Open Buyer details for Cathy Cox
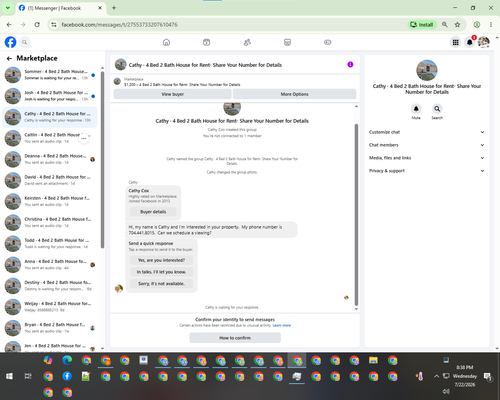 point(153,212)
